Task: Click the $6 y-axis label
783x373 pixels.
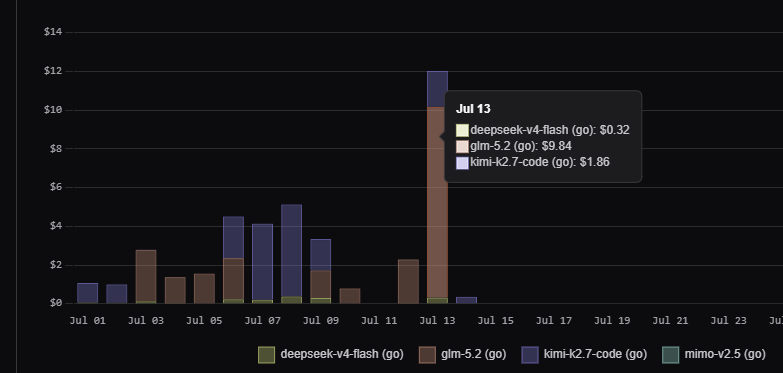Action: [x=56, y=187]
